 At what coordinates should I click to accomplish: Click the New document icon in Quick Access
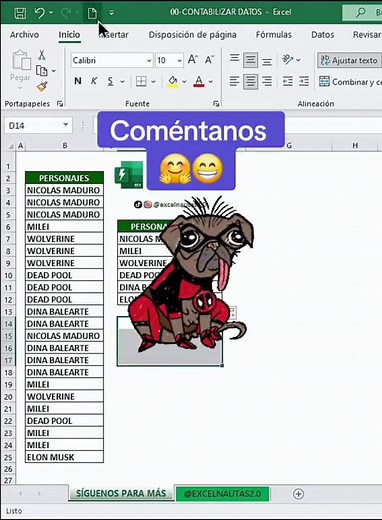92,13
